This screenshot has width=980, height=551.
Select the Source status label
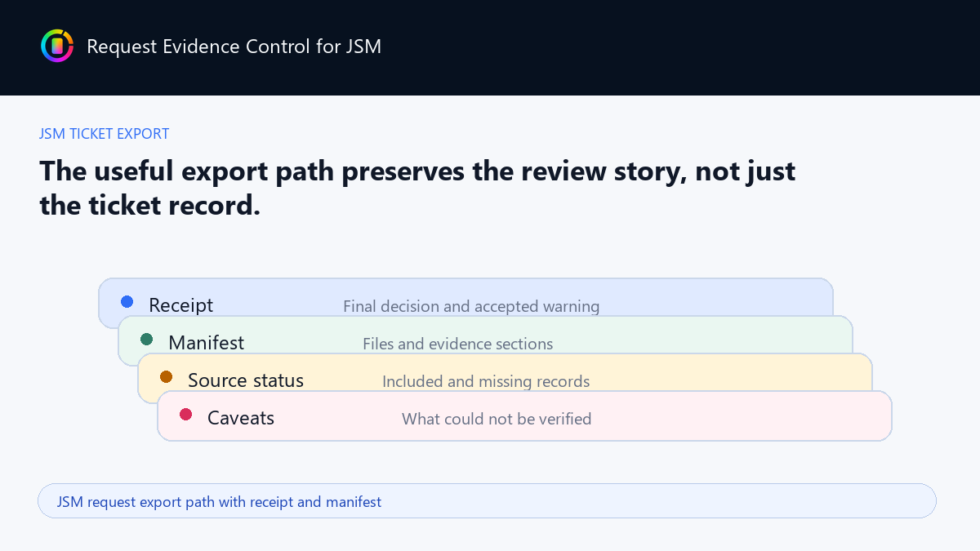click(246, 380)
